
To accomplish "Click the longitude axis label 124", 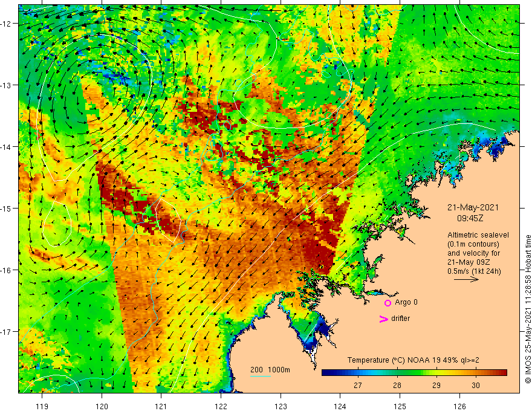I will (x=340, y=406).
